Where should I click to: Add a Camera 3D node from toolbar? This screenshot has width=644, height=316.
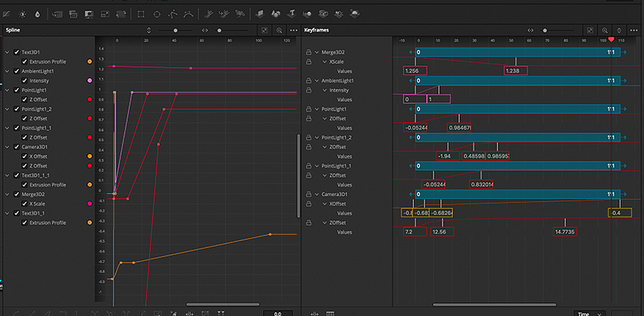[324, 15]
